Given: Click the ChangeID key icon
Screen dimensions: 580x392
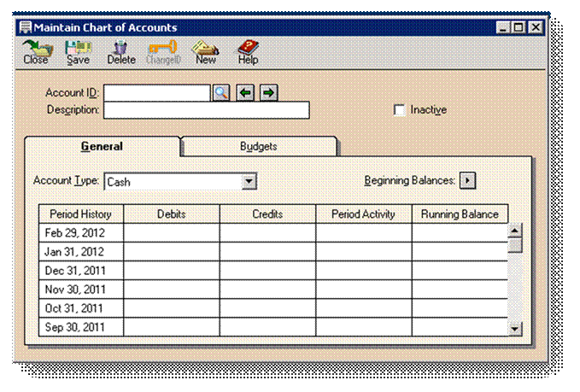Looking at the screenshot, I should click(163, 52).
